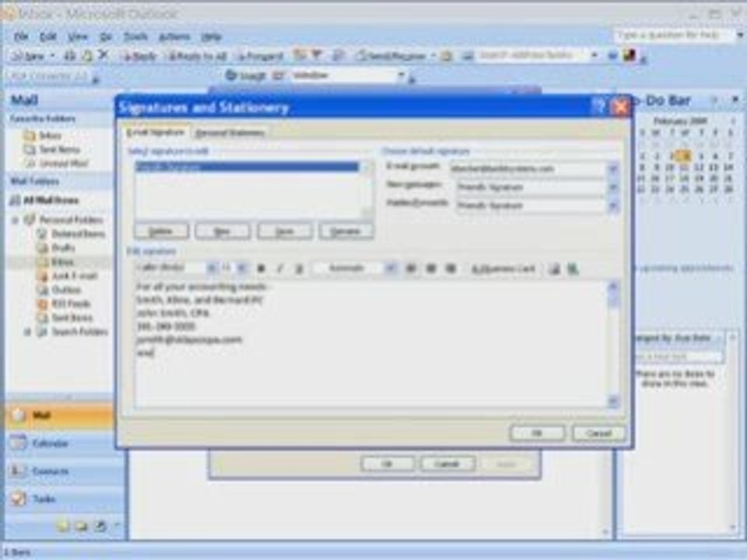This screenshot has height=560, width=747.
Task: Open the Actions menu
Action: coord(174,37)
